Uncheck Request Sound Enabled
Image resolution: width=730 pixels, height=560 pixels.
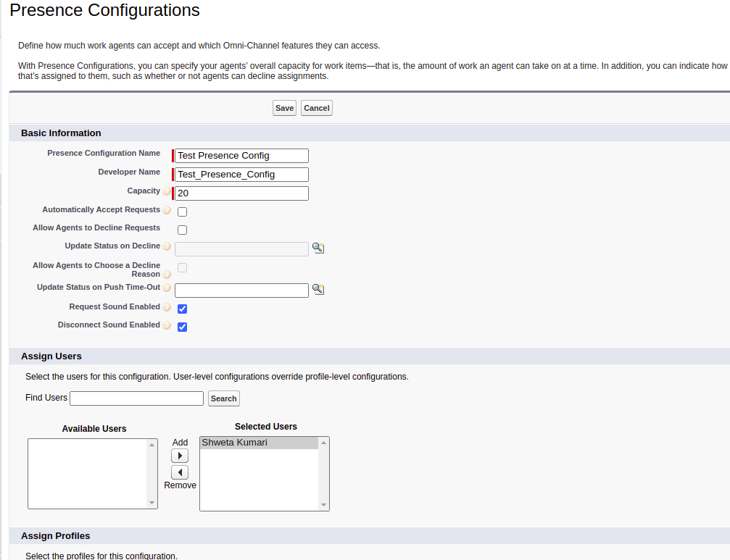point(183,309)
